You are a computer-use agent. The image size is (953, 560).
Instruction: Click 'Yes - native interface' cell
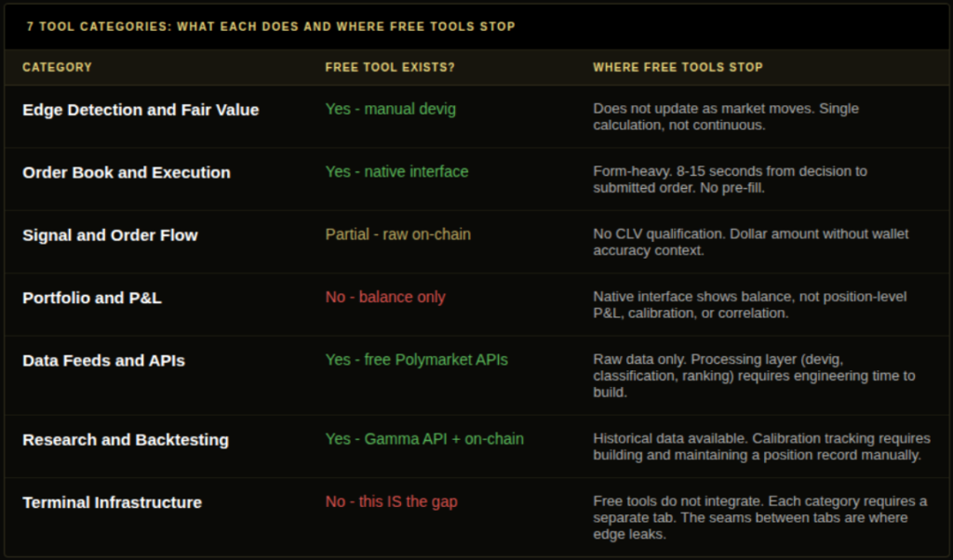(x=396, y=172)
